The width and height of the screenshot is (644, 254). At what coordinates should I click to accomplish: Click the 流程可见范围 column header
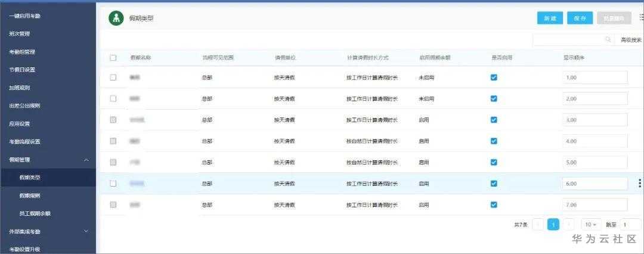[218, 58]
